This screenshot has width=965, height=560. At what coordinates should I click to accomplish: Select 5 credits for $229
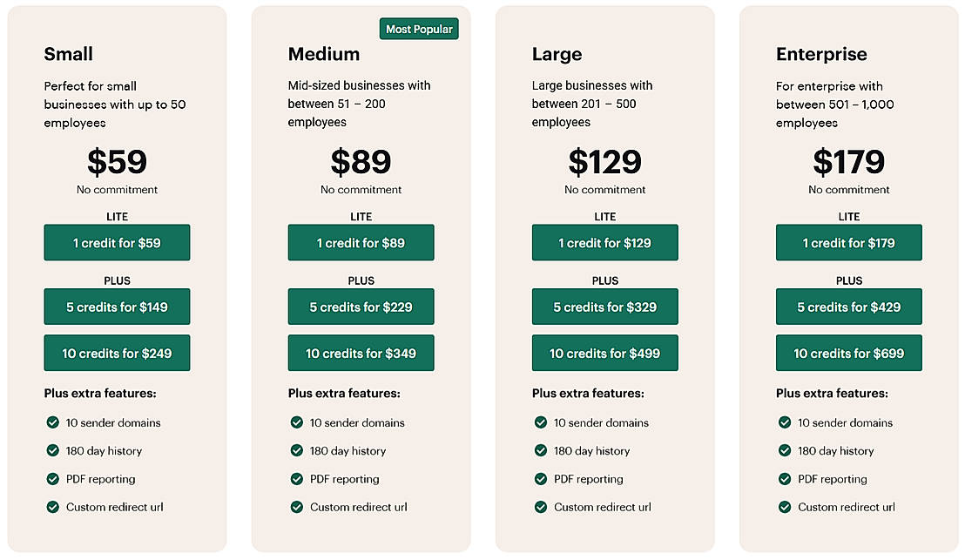361,307
